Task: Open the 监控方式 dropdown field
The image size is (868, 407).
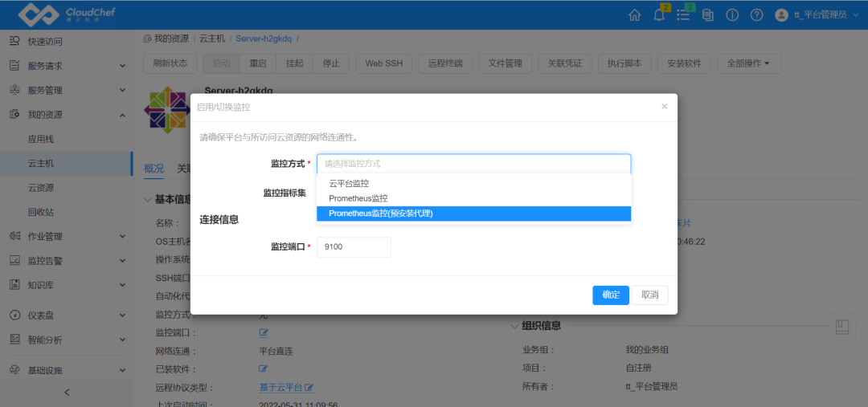Action: [x=474, y=164]
